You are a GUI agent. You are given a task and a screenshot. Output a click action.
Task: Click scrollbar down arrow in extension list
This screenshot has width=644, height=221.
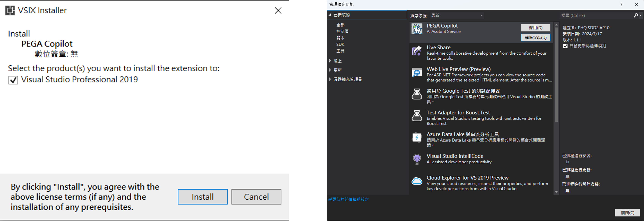(556, 192)
